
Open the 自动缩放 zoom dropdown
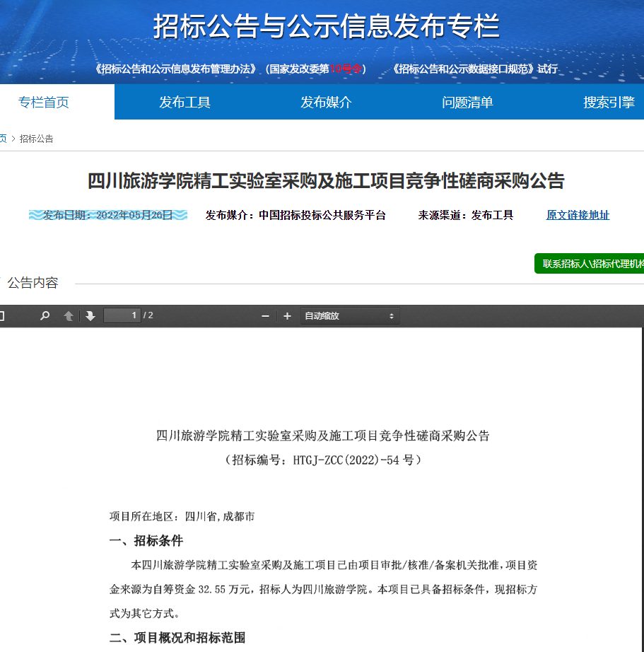[x=350, y=316]
